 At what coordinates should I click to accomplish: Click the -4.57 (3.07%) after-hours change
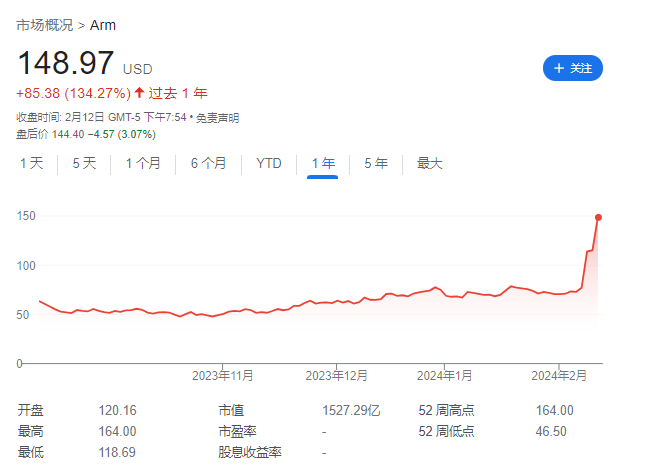click(122, 134)
